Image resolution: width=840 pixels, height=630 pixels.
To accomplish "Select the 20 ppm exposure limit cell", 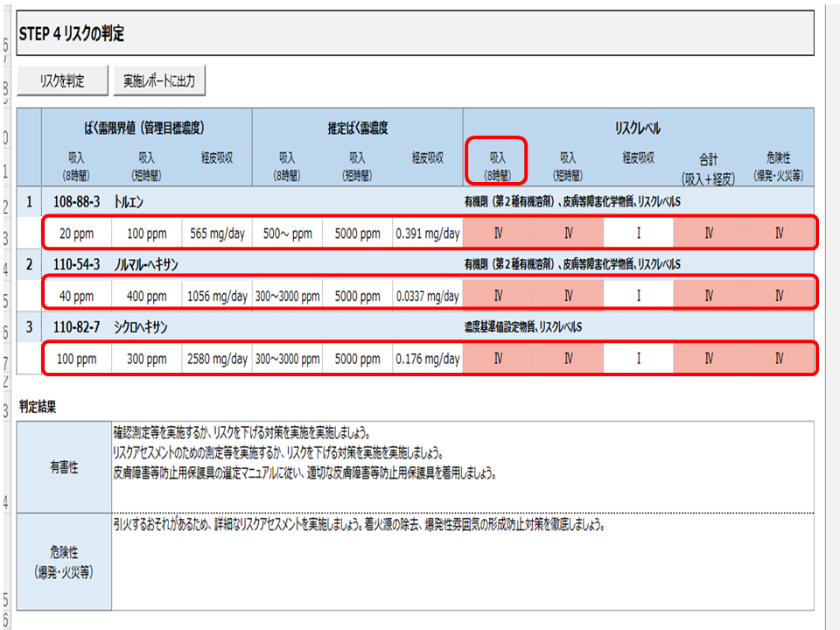I will point(76,234).
